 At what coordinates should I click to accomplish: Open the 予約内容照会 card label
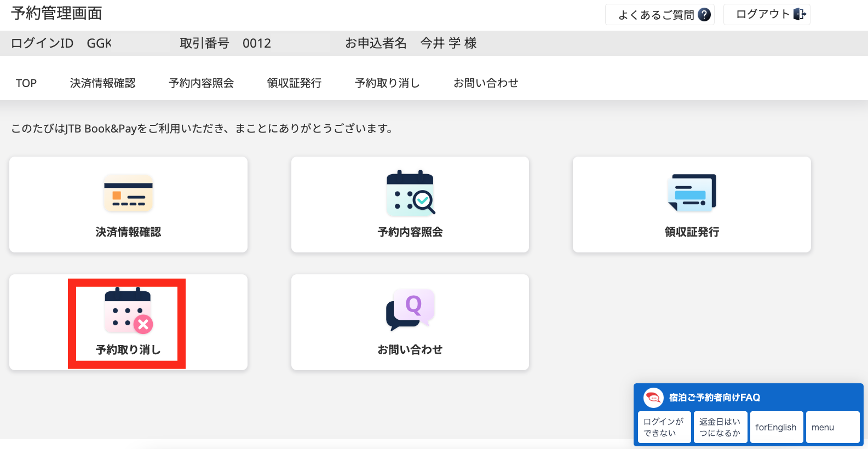click(x=410, y=232)
